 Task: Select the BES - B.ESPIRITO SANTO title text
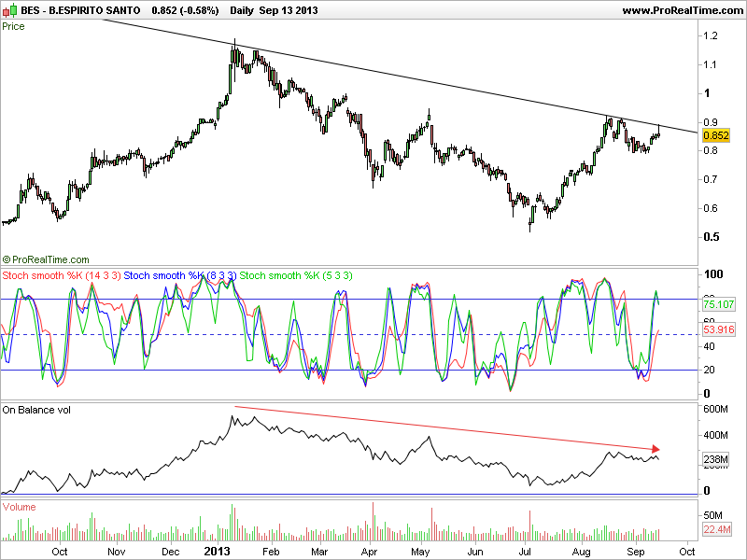click(80, 10)
